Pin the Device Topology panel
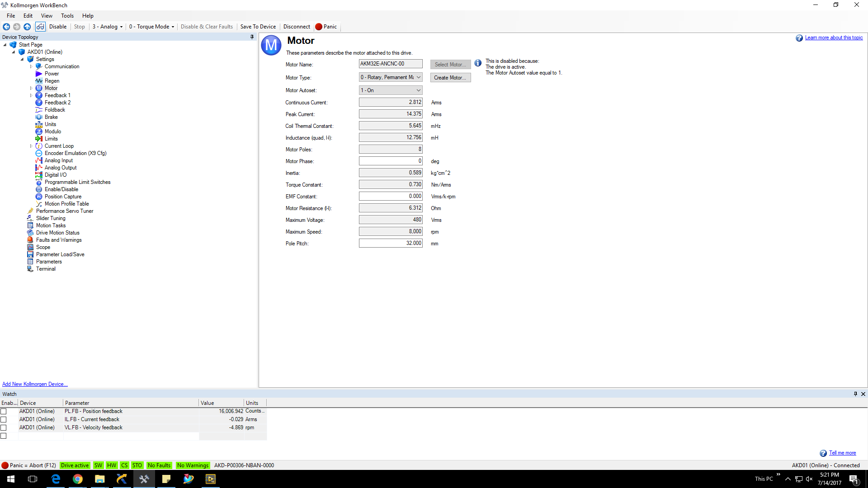This screenshot has width=868, height=488. 252,37
